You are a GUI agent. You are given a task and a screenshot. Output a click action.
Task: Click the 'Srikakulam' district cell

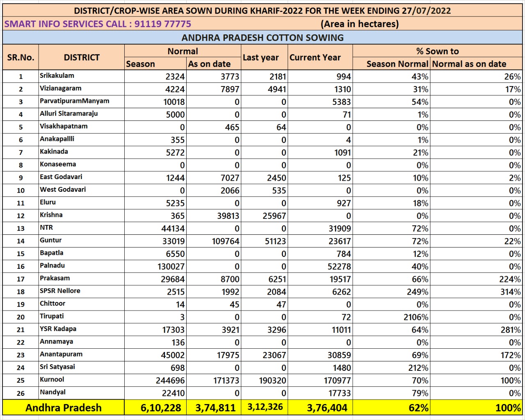57,76
